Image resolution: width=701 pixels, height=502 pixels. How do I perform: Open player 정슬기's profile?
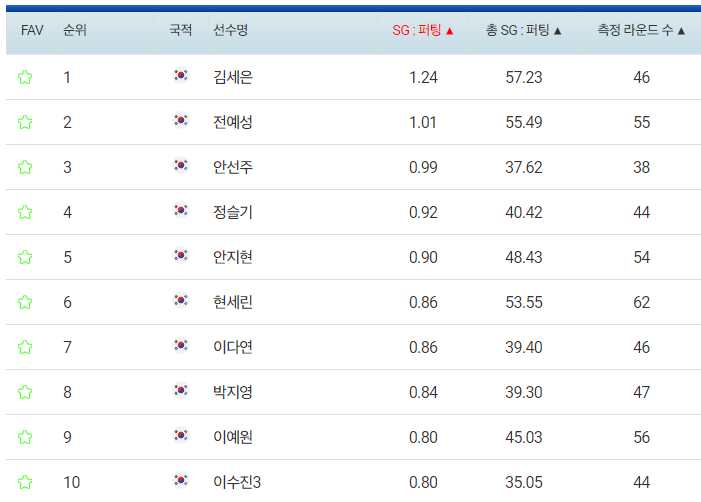[233, 212]
